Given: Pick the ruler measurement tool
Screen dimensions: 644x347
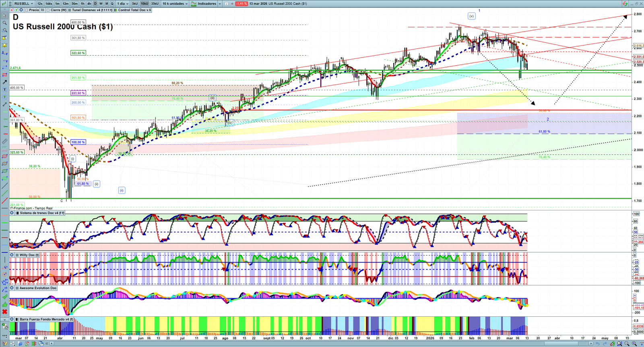Looking at the screenshot, I should tap(5, 141).
